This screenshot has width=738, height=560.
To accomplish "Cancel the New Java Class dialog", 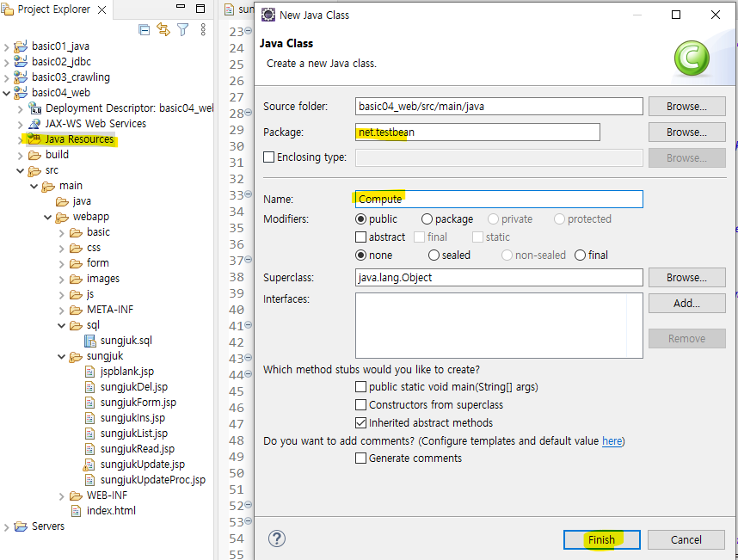I will tap(686, 539).
